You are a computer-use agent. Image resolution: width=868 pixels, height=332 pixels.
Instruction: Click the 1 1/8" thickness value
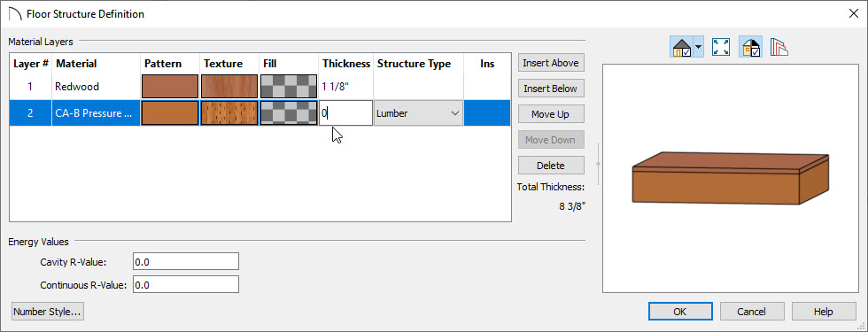[336, 87]
